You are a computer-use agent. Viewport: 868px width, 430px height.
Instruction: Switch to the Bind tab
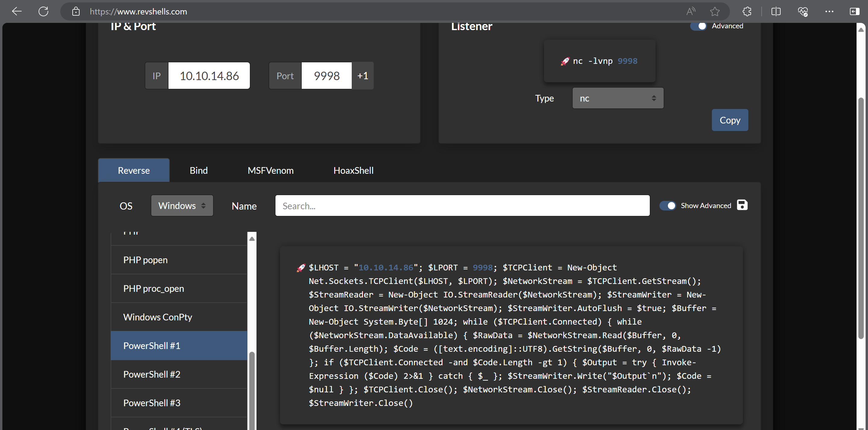pyautogui.click(x=199, y=170)
